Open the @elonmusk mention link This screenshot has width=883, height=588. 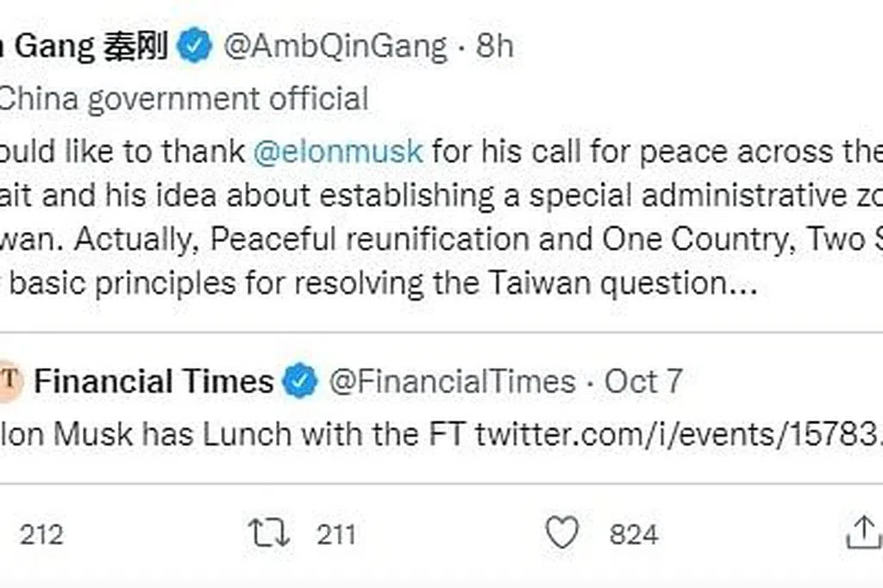[x=338, y=152]
